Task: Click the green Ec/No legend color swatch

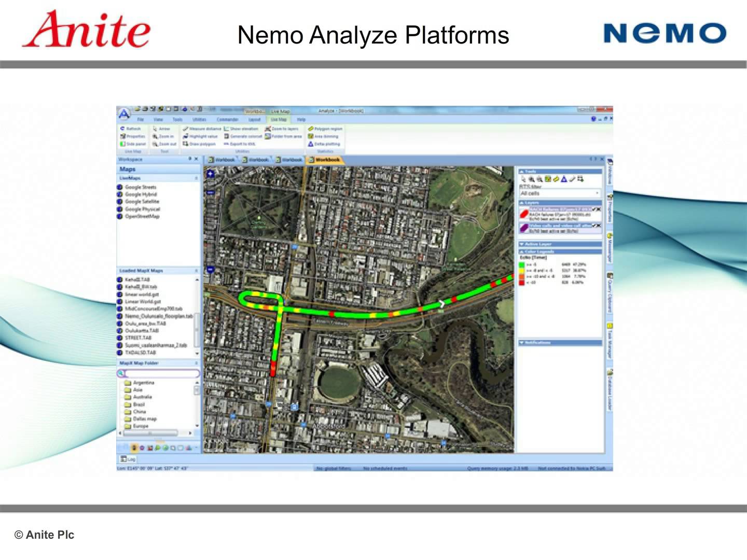Action: 522,264
